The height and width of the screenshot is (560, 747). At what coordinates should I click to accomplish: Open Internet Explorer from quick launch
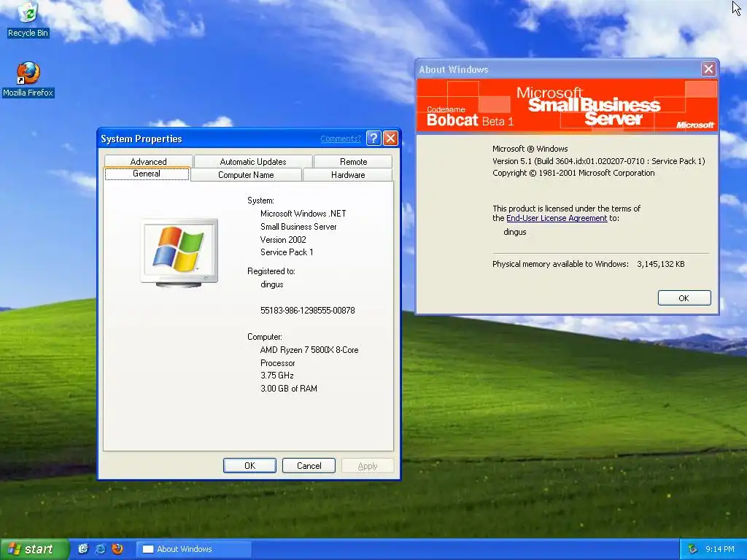click(x=100, y=548)
